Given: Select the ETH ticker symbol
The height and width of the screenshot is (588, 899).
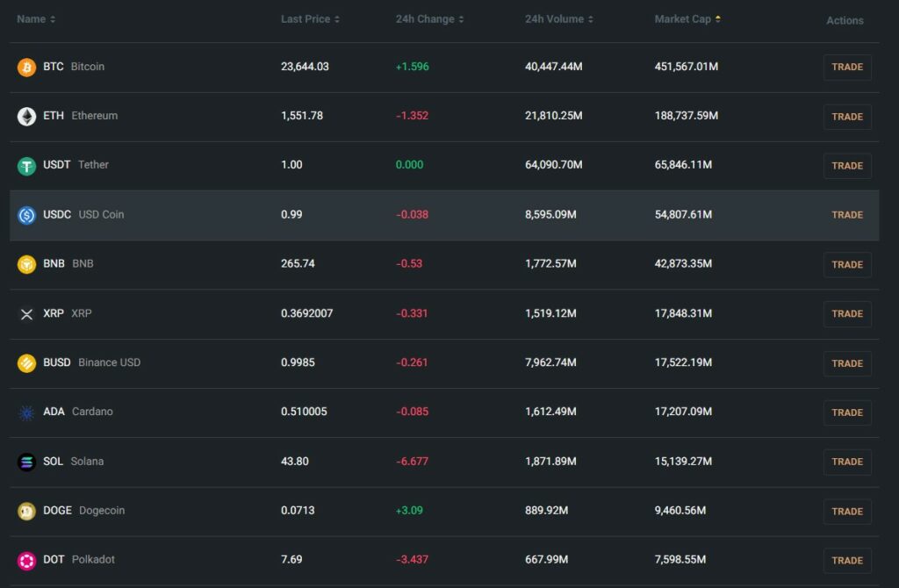Looking at the screenshot, I should click(54, 116).
